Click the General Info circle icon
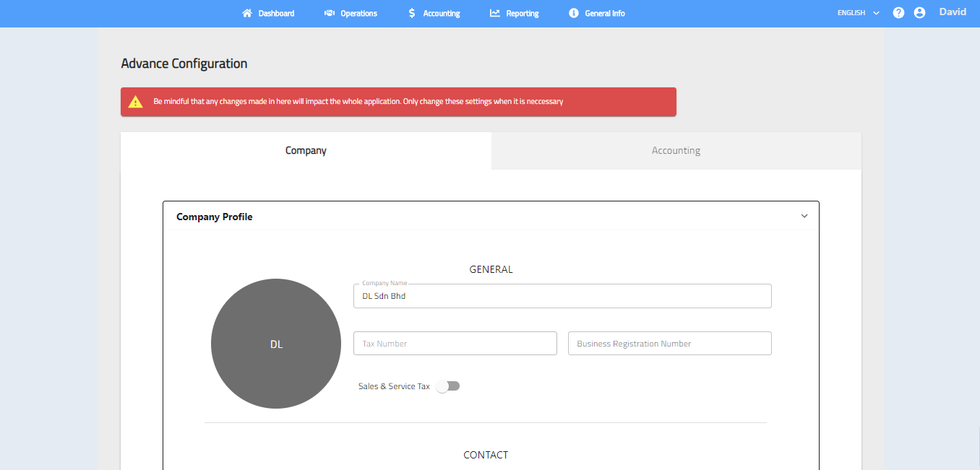 tap(574, 13)
